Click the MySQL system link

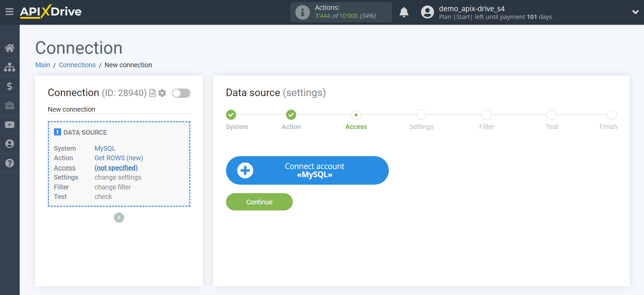tap(105, 148)
